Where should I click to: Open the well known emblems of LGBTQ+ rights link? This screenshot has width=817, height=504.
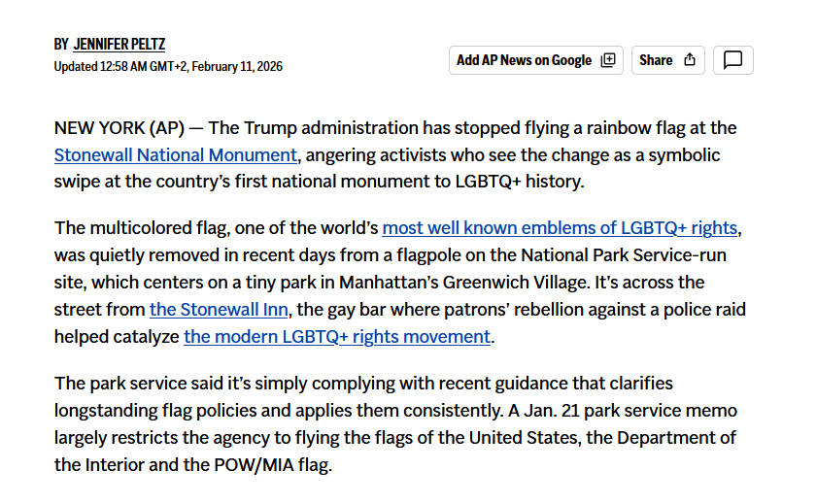point(560,228)
